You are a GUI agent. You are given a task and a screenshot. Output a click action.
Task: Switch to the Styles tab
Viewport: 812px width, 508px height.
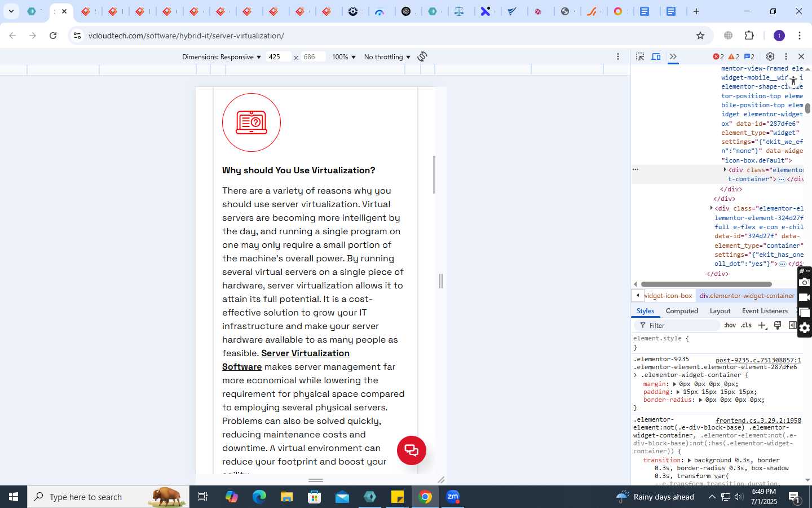tap(645, 311)
